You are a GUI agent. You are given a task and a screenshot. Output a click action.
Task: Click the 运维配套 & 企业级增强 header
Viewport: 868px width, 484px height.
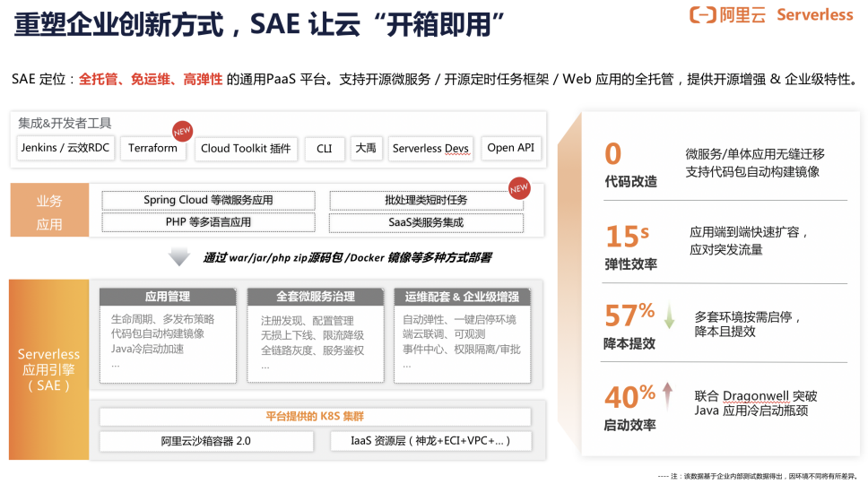point(462,297)
